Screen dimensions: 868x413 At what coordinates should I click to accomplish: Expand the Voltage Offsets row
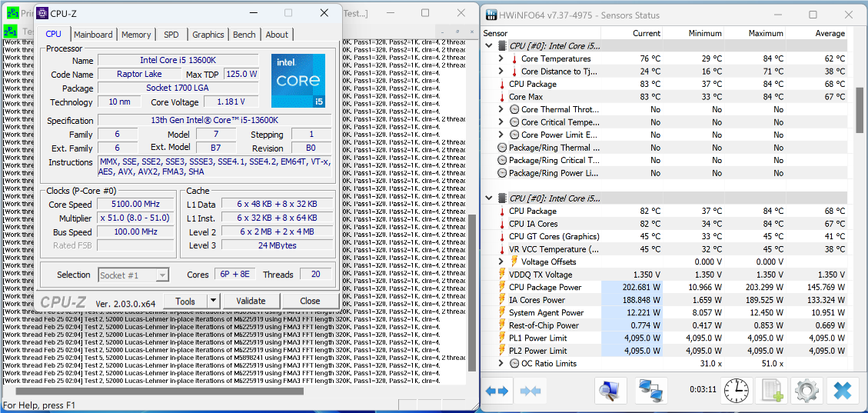(501, 261)
